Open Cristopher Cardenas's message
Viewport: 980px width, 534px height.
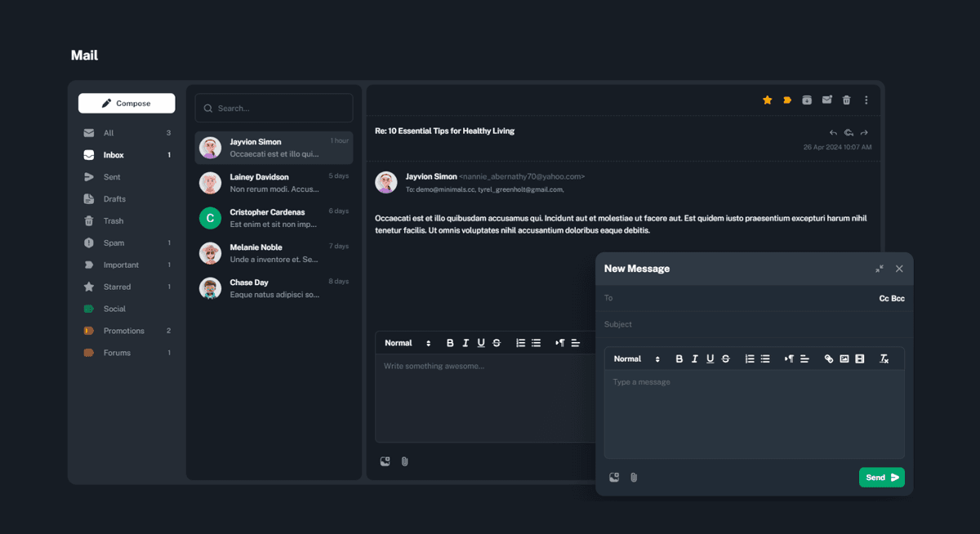[274, 218]
